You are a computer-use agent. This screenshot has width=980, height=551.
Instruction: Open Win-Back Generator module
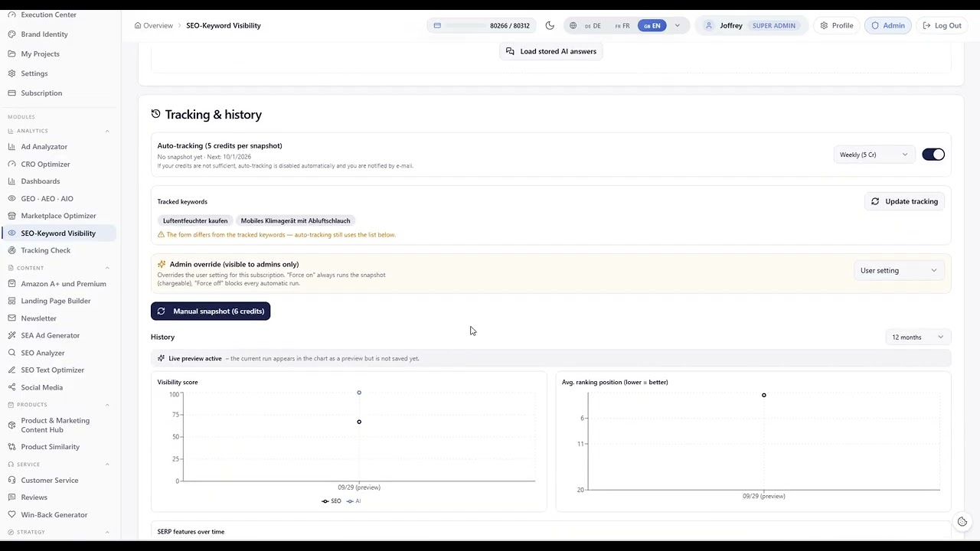point(54,515)
